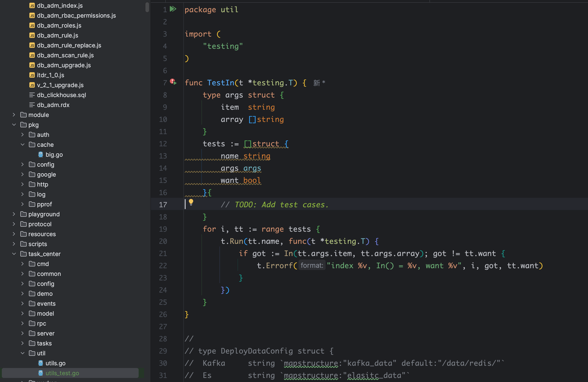The image size is (588, 382).
Task: Expand the google folder
Action: tap(23, 174)
